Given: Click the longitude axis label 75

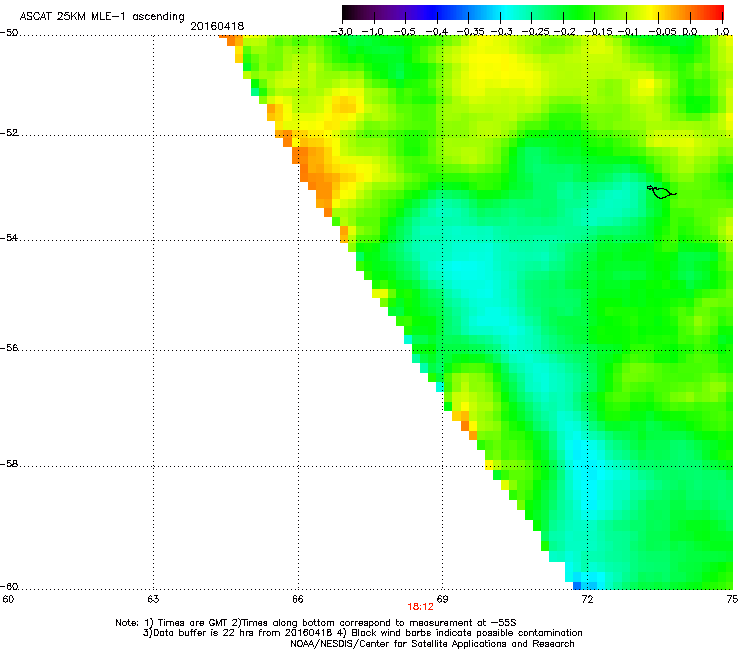Looking at the screenshot, I should tap(732, 599).
